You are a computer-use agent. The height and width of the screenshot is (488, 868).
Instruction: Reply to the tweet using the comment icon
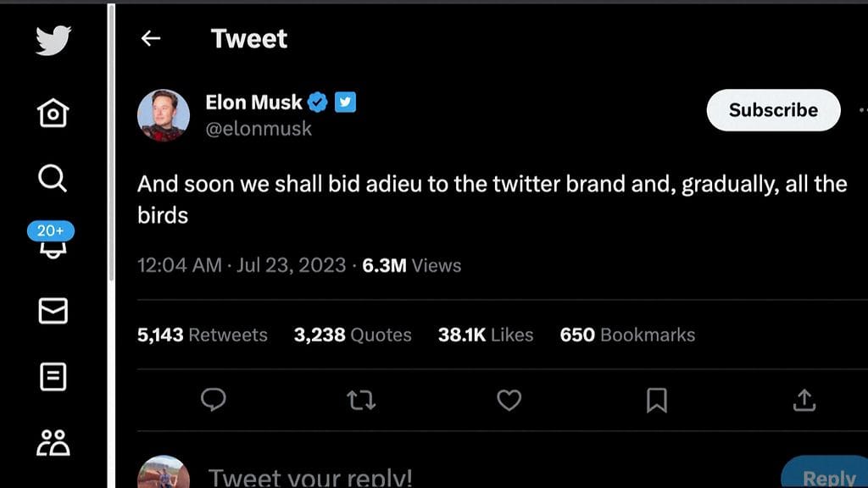pos(214,401)
